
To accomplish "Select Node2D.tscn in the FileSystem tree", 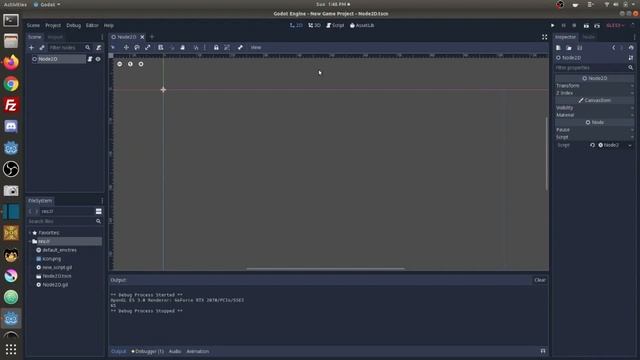I will click(x=57, y=276).
